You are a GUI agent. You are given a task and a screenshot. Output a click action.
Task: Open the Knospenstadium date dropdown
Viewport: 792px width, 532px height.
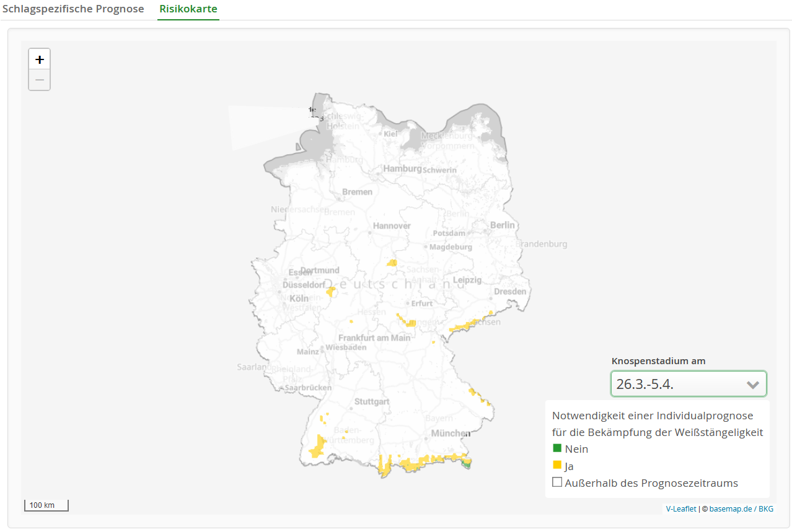point(688,384)
